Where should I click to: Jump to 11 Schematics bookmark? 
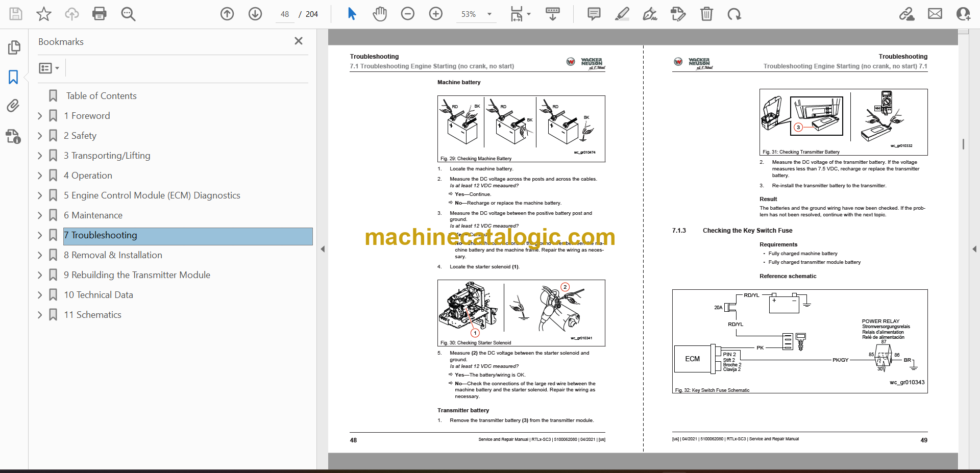tap(92, 315)
